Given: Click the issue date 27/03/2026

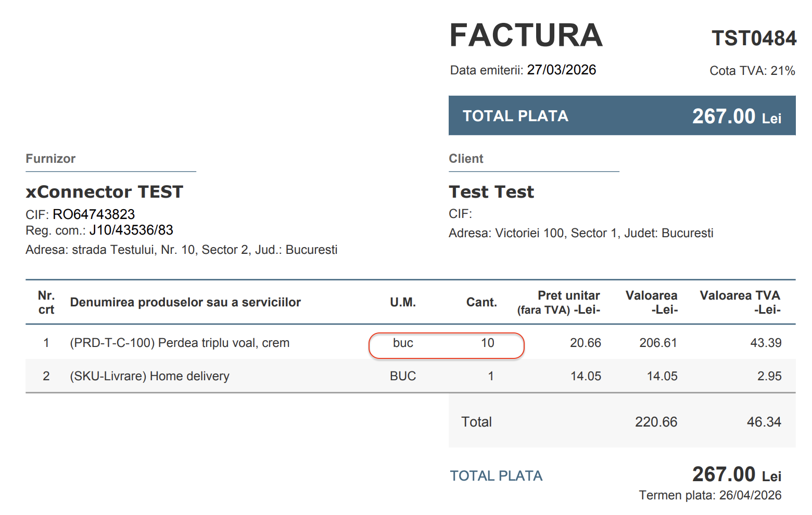Looking at the screenshot, I should click(561, 70).
